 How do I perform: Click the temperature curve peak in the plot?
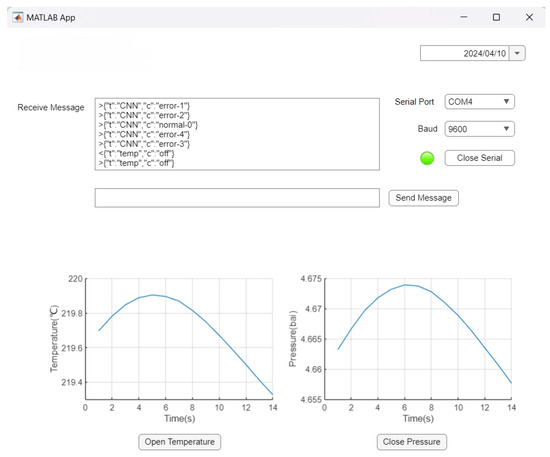pyautogui.click(x=153, y=295)
